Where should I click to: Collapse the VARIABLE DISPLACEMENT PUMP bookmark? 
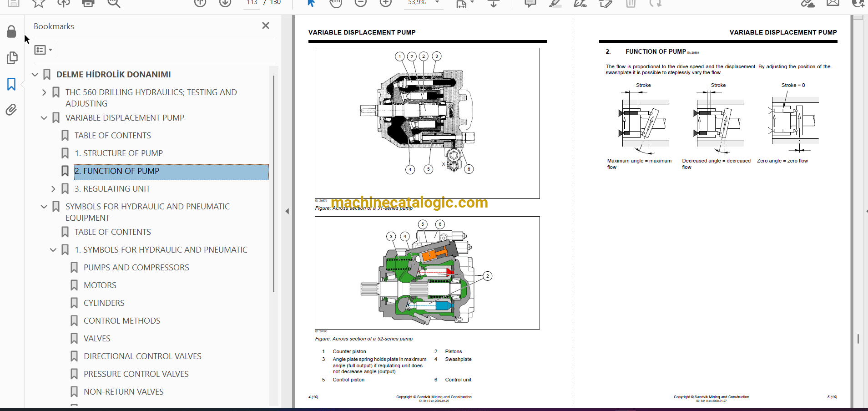pos(44,118)
